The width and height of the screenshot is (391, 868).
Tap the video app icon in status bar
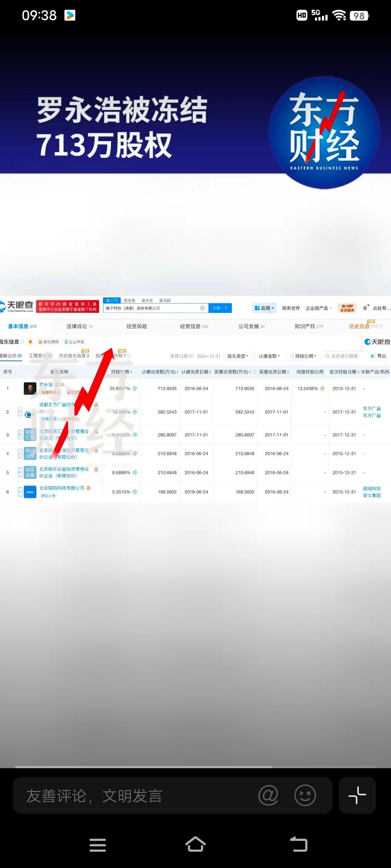[x=70, y=15]
